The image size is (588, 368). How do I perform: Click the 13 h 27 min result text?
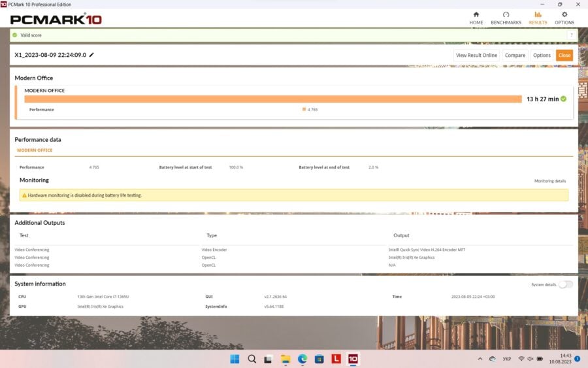tap(543, 99)
